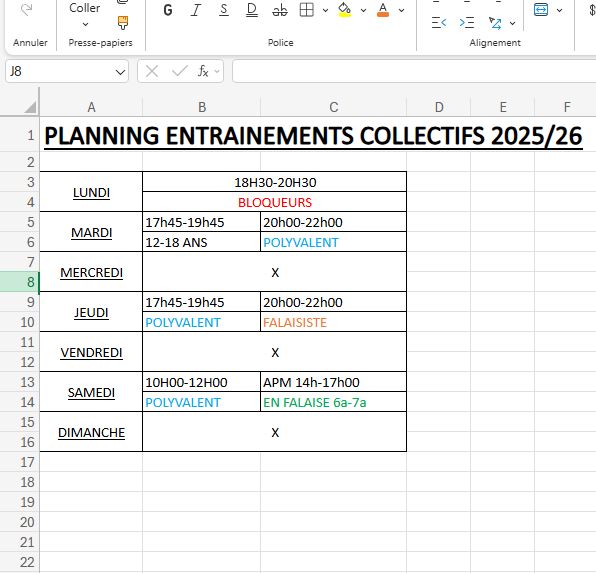Click merge and center icon

541,10
